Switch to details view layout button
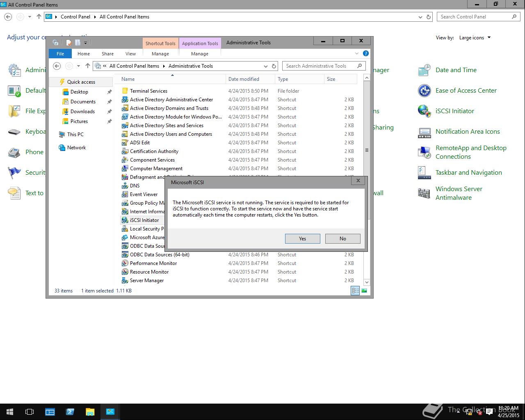Image resolution: width=525 pixels, height=420 pixels. [x=355, y=291]
